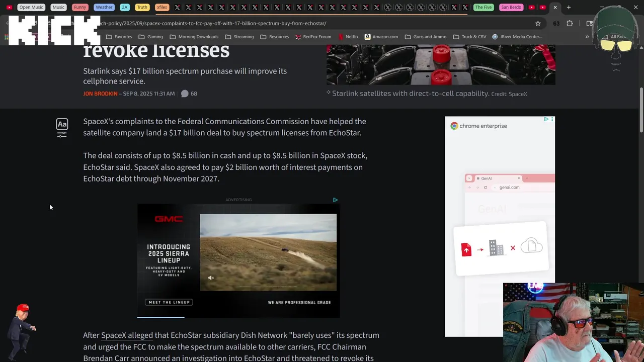Expand the 2A tab group
This screenshot has height=362, width=644.
click(125, 8)
